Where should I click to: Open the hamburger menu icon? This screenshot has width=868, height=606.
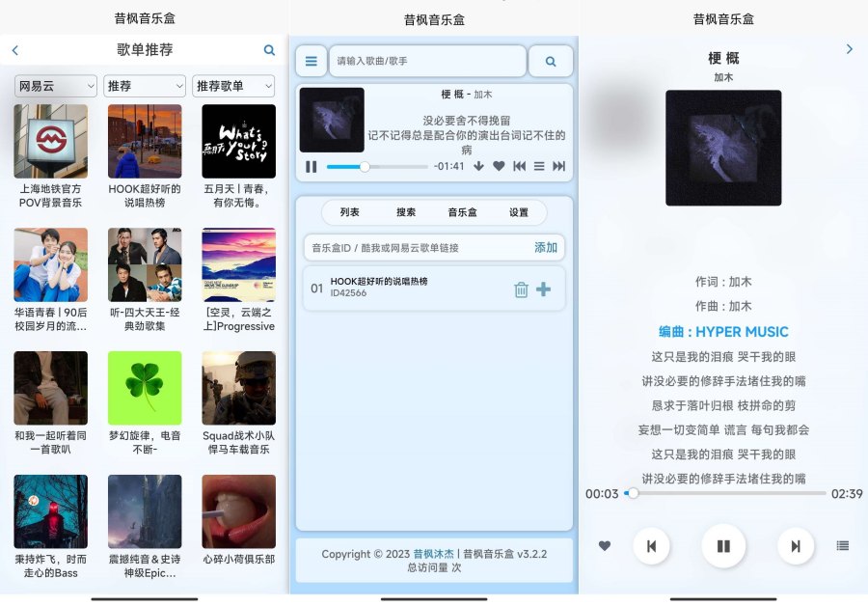pyautogui.click(x=311, y=61)
